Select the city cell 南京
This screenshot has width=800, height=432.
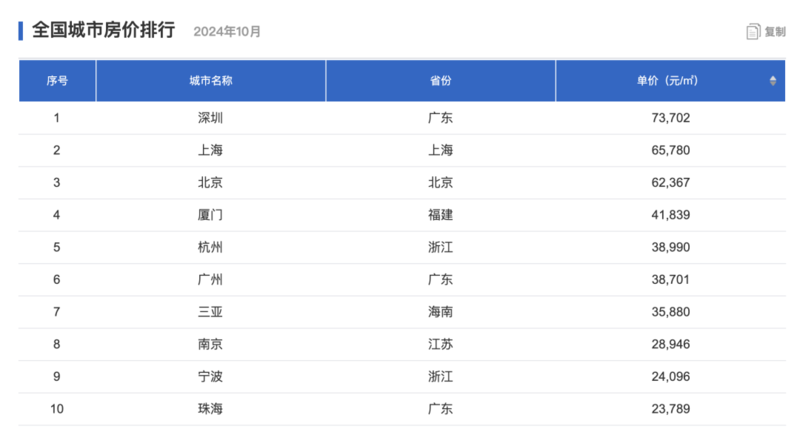[210, 344]
